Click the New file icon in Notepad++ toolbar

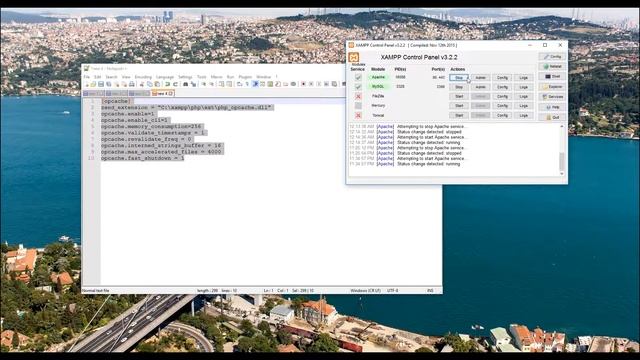pos(87,84)
